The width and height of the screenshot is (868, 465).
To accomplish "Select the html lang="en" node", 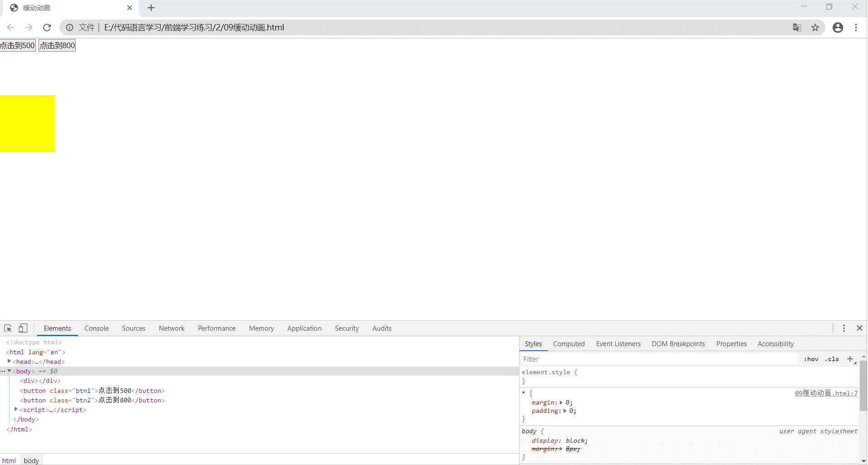I will tap(35, 352).
